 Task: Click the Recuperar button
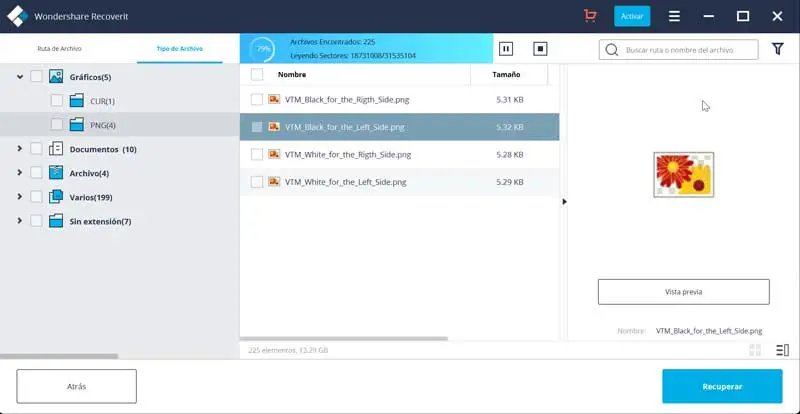(722, 386)
